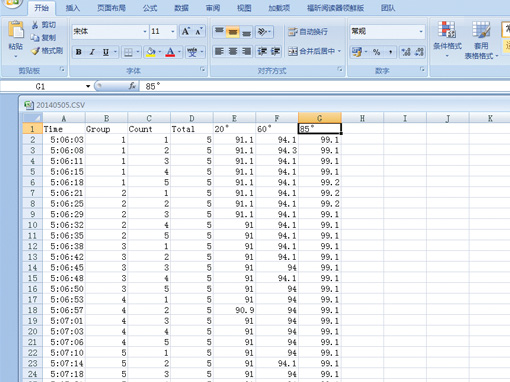This screenshot has height=382, width=510.
Task: Open Conditional Formatting icon
Action: point(447,30)
